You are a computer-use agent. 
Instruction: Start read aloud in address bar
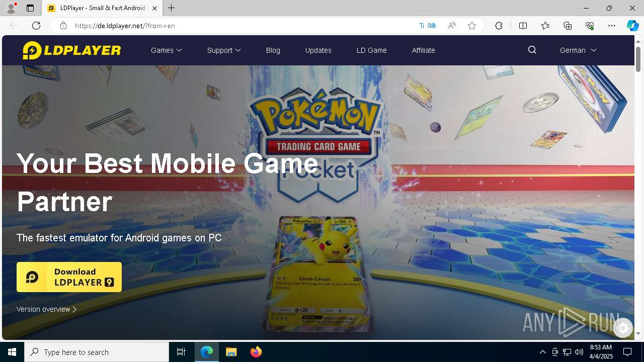452,26
